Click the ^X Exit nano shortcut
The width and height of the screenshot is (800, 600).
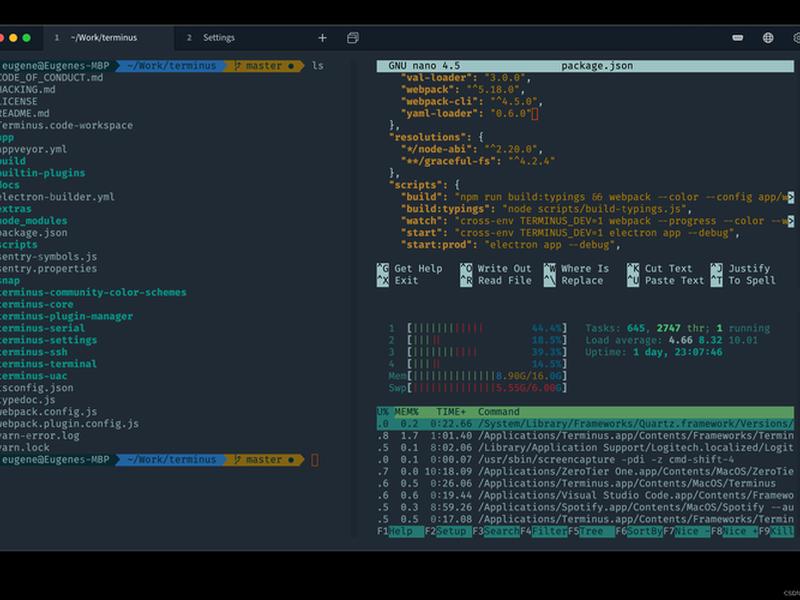coord(397,281)
